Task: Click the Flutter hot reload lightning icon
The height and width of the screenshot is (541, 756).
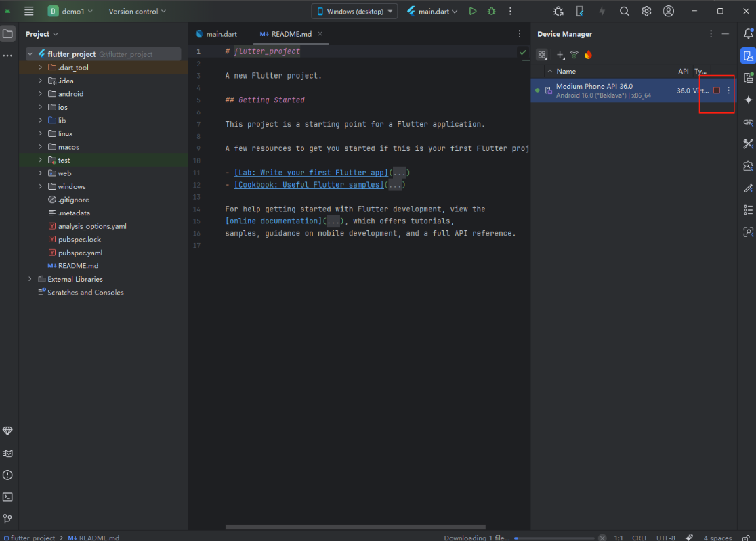Action: tap(602, 11)
